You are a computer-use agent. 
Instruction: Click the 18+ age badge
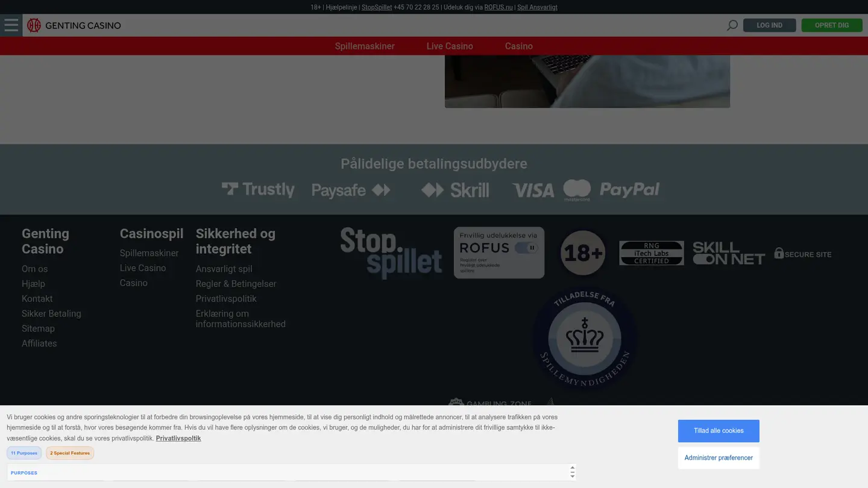pyautogui.click(x=582, y=252)
